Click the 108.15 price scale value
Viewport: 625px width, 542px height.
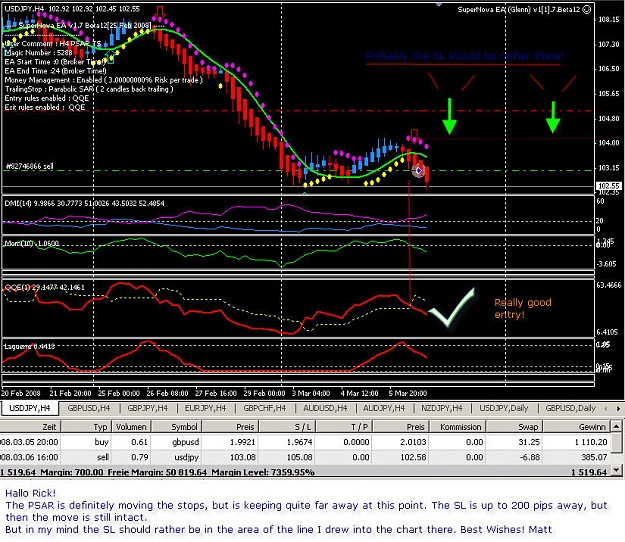tap(609, 19)
